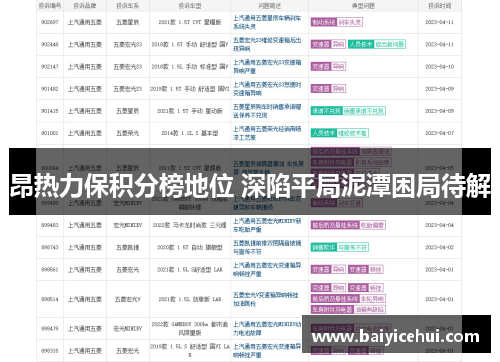This screenshot has width=500, height=362.
Task: Click the 车身附件及电器 tag in row 898514
Action: coord(332,310)
